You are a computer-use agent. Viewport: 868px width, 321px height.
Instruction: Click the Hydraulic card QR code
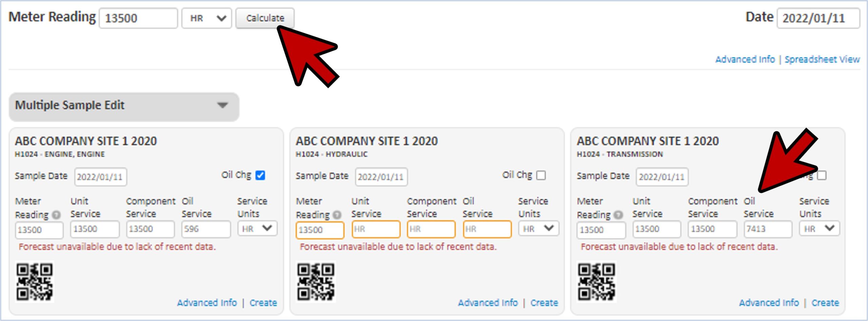tap(316, 282)
